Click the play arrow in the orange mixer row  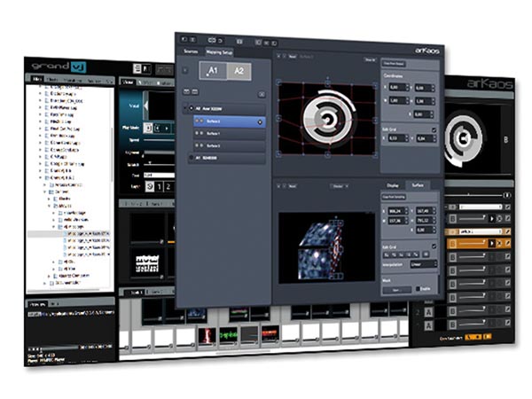[x=491, y=243]
